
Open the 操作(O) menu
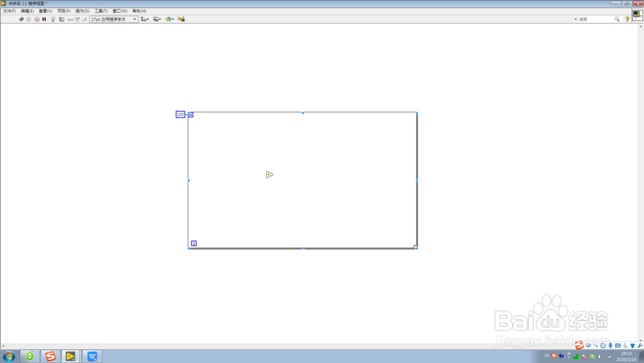click(82, 11)
